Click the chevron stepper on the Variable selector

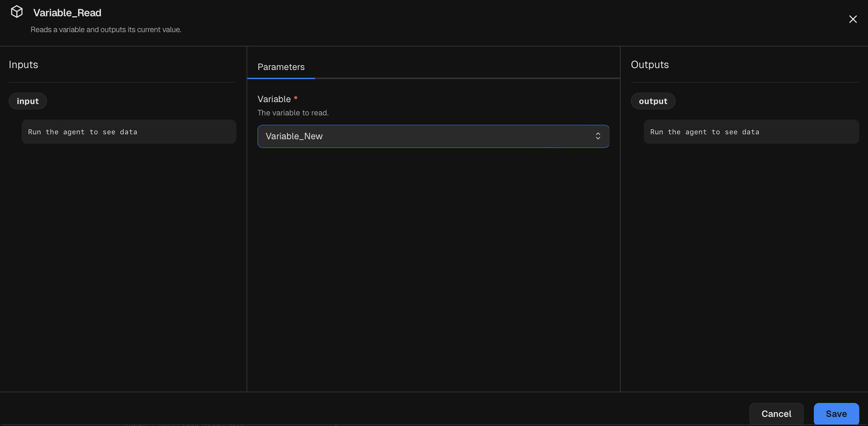[598, 136]
